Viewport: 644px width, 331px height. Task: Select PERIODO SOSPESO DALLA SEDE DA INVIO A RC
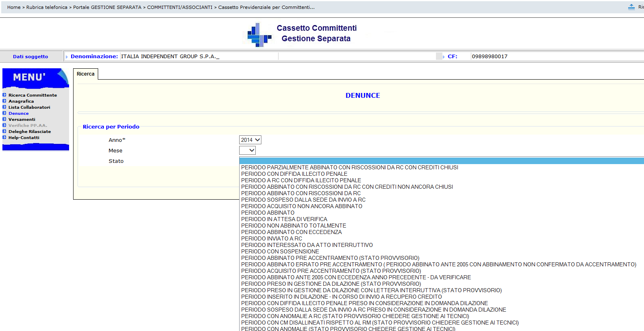[442, 200]
